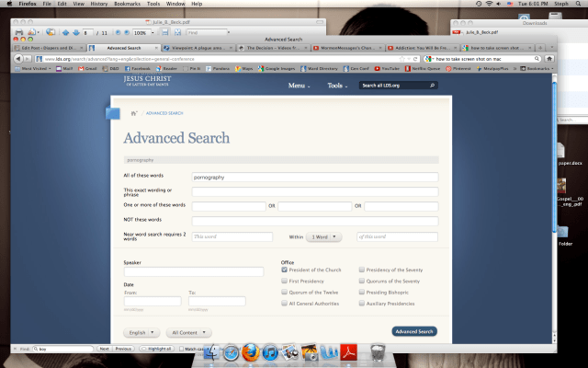Open the Within 1 Word dropdown

(323, 236)
